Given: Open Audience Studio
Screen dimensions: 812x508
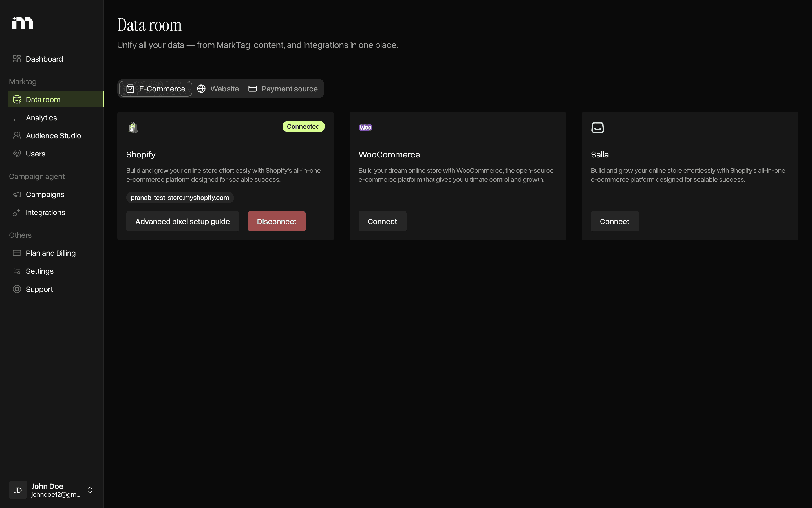Looking at the screenshot, I should [56, 136].
